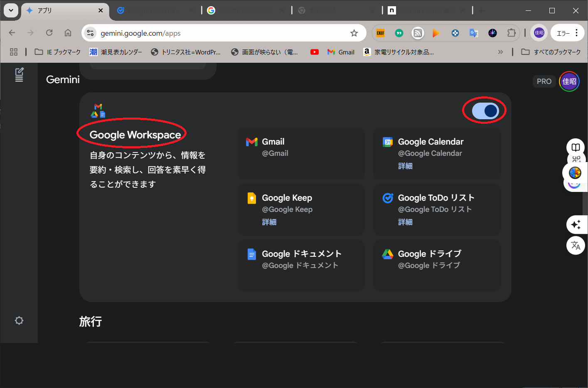Click 詳細 link under Google Calendar

405,166
